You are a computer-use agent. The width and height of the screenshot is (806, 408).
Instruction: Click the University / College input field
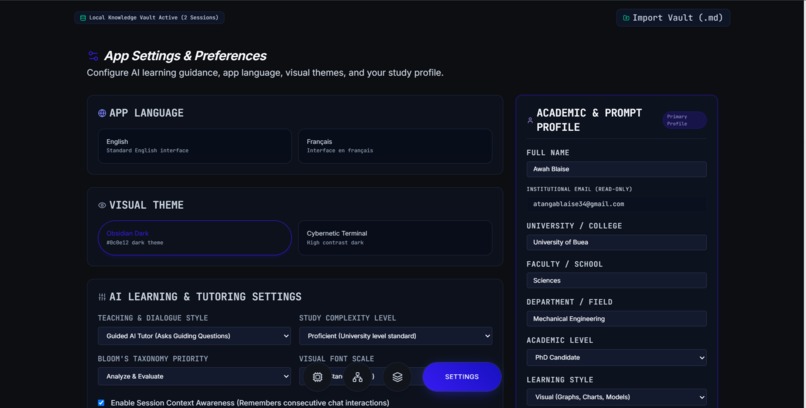(x=616, y=243)
